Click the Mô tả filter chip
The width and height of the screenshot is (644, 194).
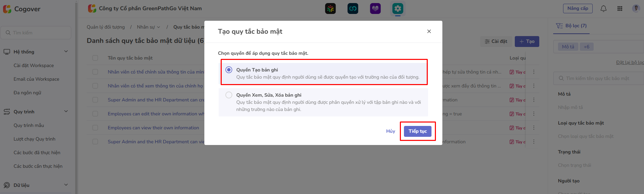click(568, 47)
